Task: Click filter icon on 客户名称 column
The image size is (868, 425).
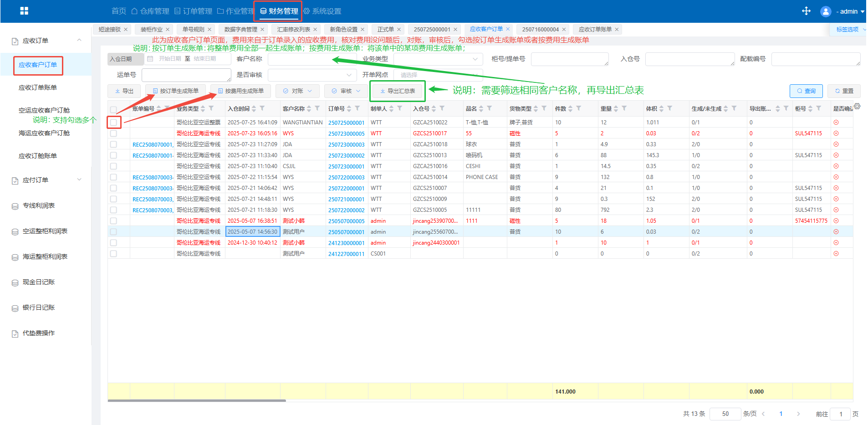Action: pyautogui.click(x=317, y=108)
